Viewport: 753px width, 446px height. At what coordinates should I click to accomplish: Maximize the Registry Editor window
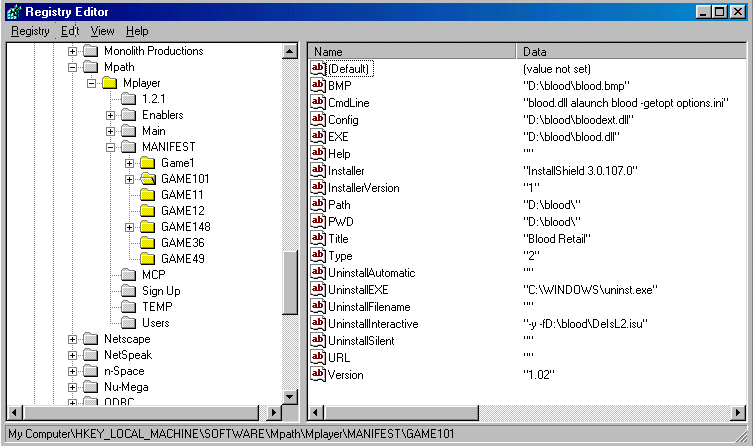[720, 12]
